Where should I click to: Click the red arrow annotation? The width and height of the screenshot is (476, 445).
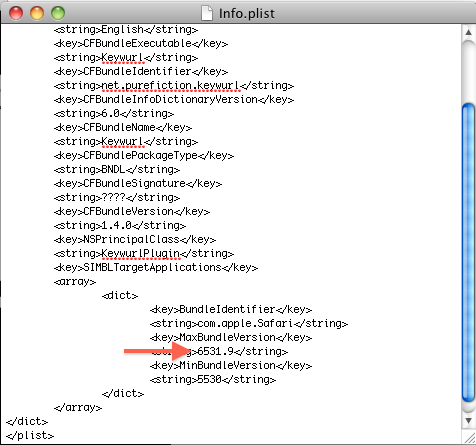[157, 351]
